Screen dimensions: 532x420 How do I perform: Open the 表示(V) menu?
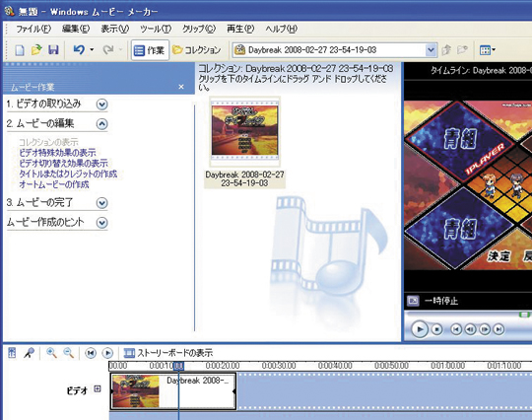114,29
